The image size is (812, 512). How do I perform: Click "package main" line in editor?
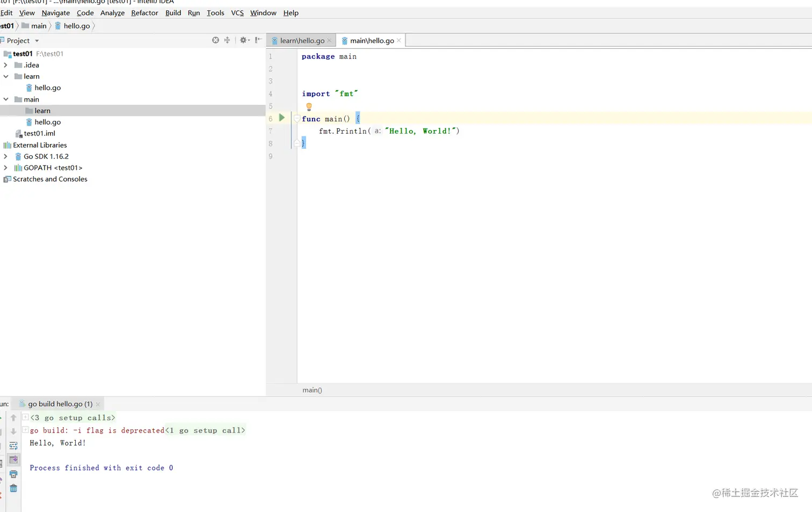tap(329, 56)
